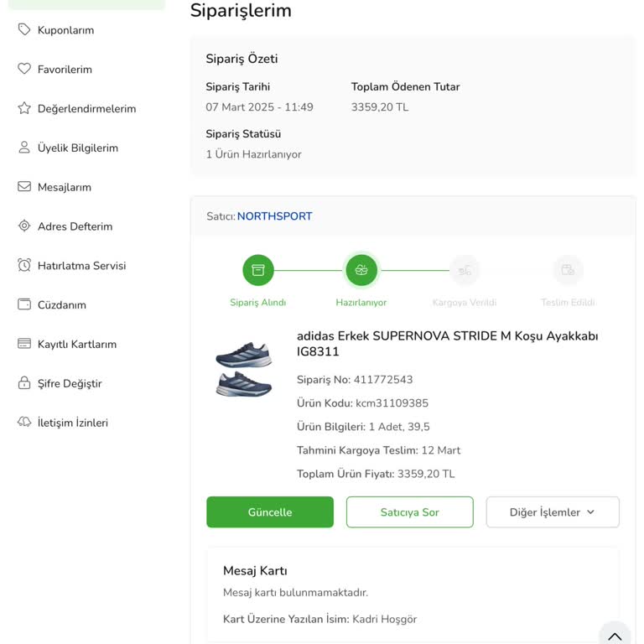The image size is (644, 644).
Task: Click the Mesajlarım envelope icon
Action: (24, 187)
